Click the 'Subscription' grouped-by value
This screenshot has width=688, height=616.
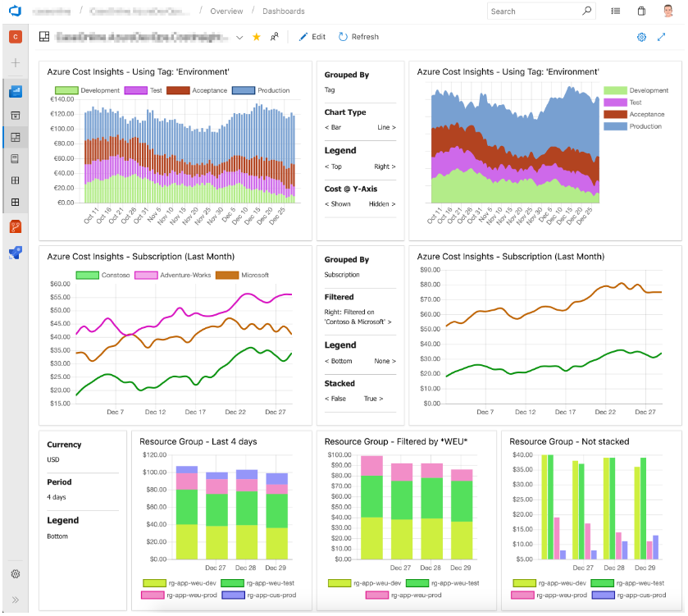coord(342,275)
